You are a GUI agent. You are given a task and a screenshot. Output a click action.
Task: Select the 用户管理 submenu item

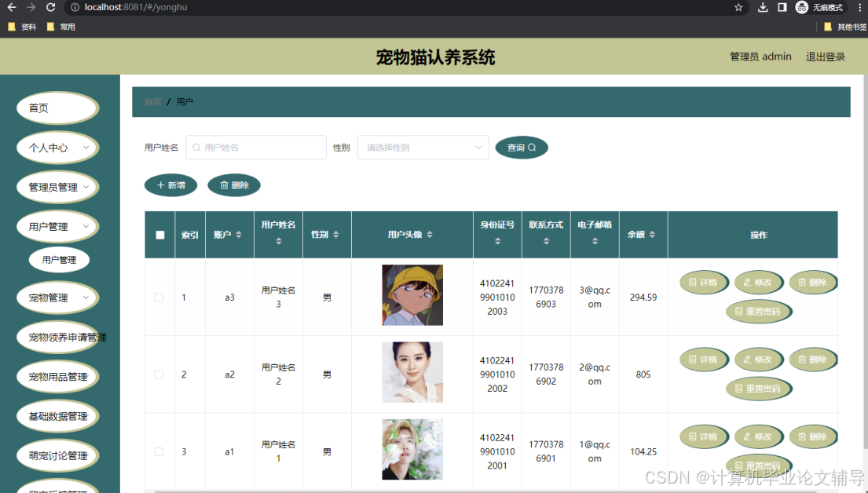[x=59, y=260]
